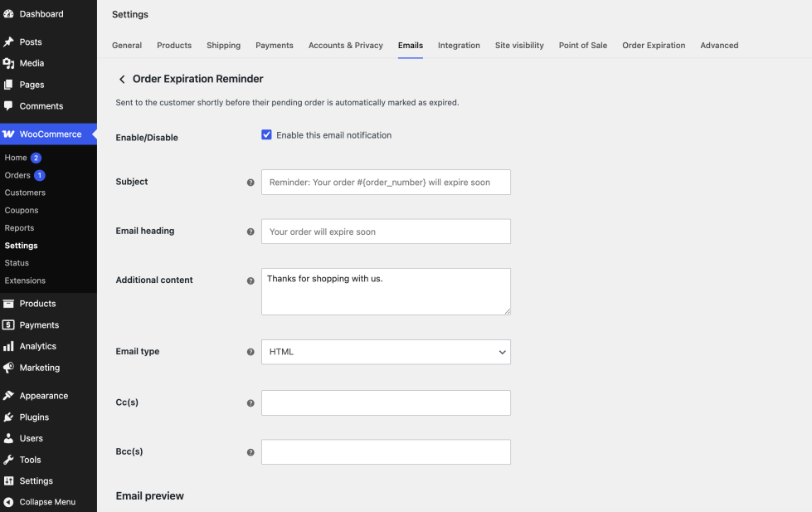The height and width of the screenshot is (512, 812).
Task: Go back using the chevron beside Order Expiration Reminder
Action: [x=122, y=79]
